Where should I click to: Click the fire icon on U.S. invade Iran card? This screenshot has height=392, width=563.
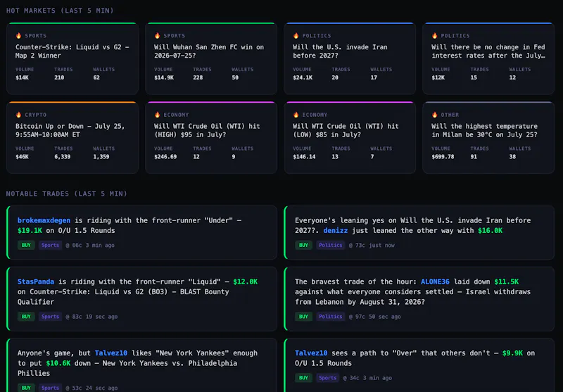click(x=296, y=35)
